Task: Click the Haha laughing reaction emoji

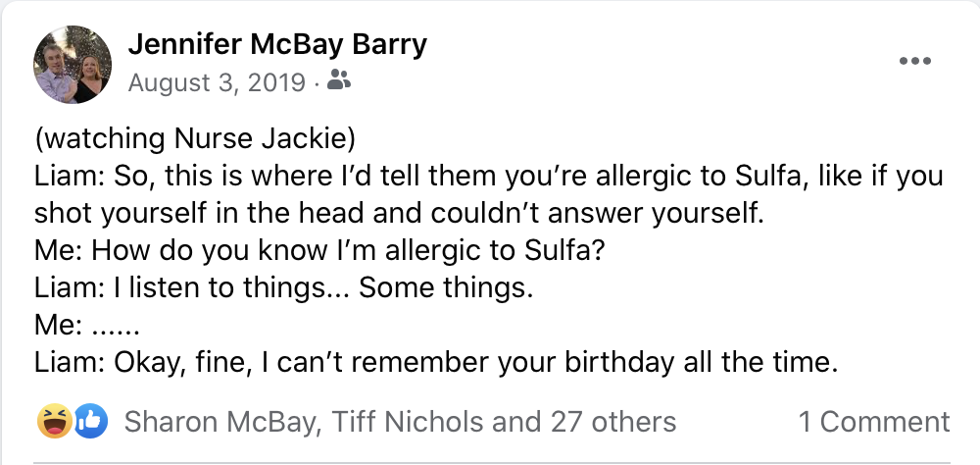Action: [51, 421]
